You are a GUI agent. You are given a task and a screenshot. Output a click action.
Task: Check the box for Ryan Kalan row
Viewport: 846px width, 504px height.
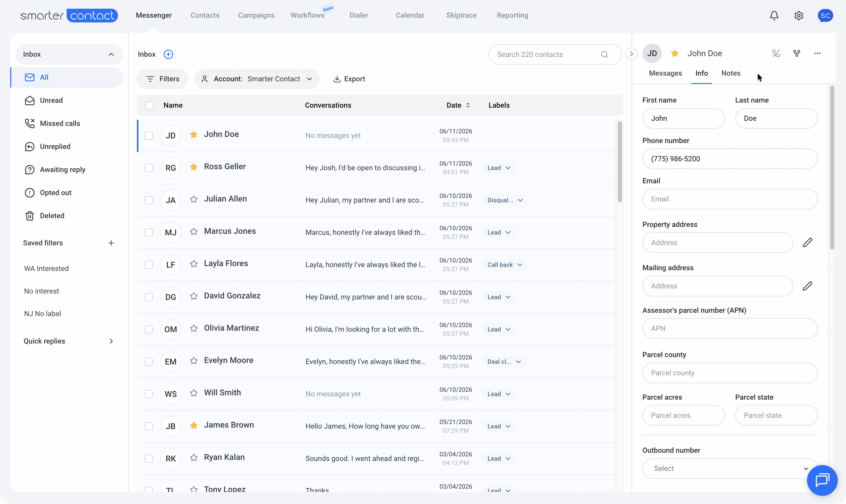pos(149,458)
